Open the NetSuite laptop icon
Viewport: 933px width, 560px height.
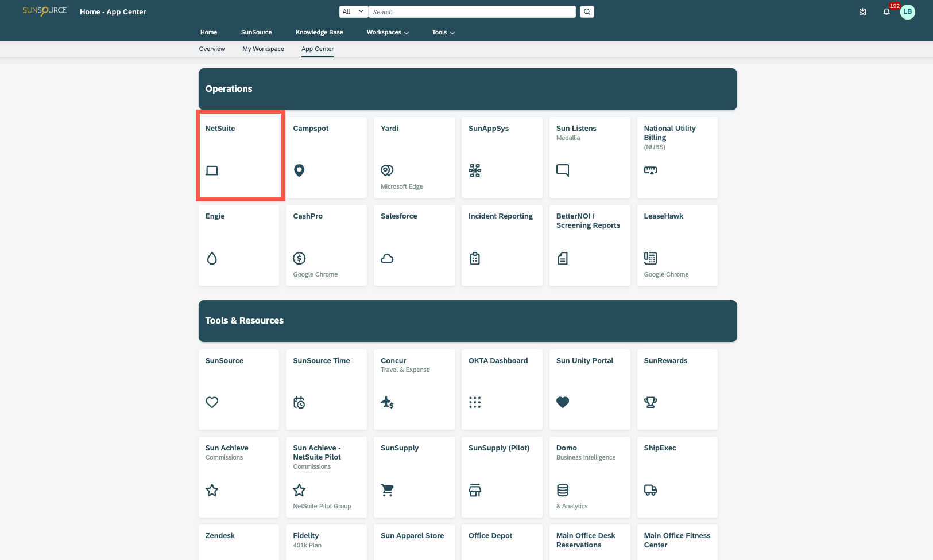212,170
